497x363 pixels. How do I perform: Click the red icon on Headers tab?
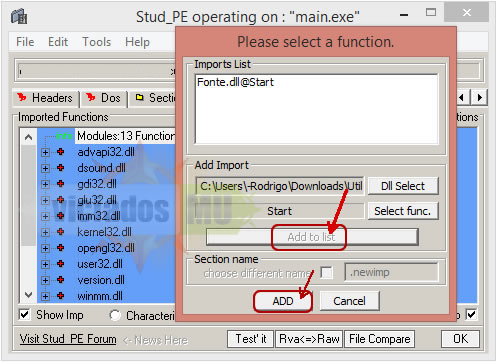tap(22, 97)
